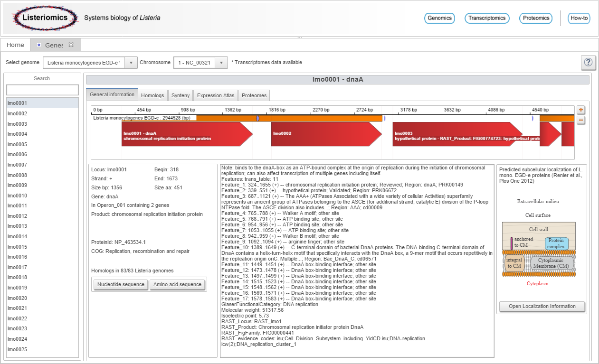Click the Nucleotide sequence button
The height and width of the screenshot is (364, 599).
pyautogui.click(x=121, y=285)
